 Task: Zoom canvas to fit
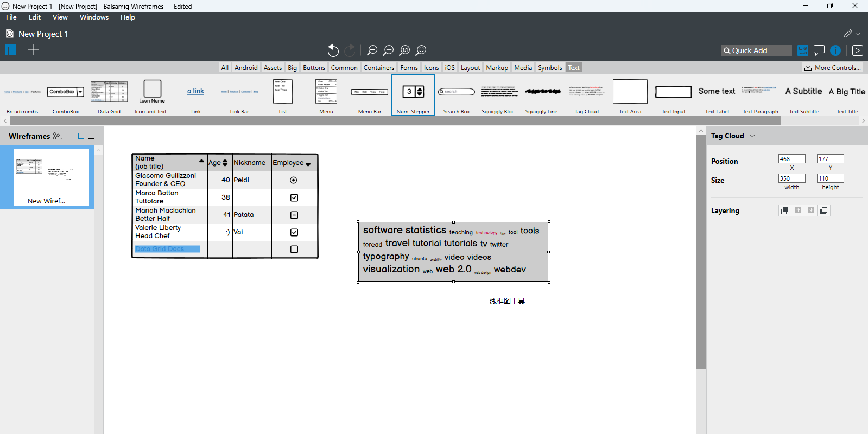point(421,50)
